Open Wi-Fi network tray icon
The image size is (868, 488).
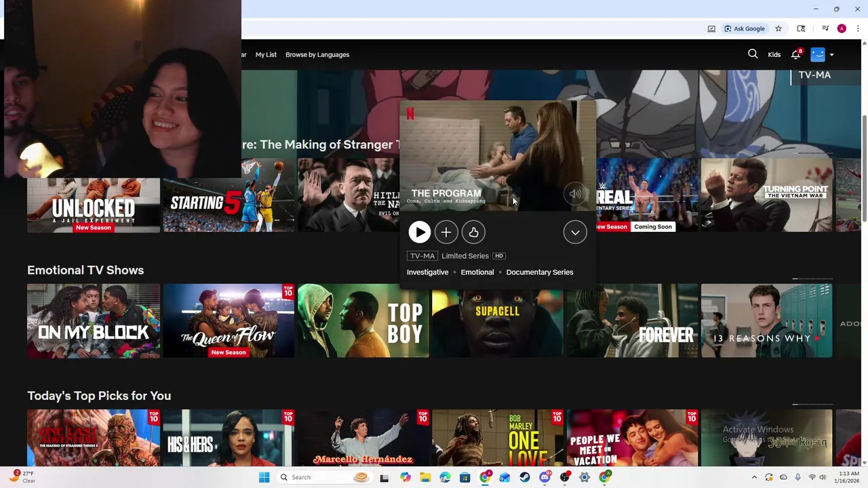coord(812,477)
